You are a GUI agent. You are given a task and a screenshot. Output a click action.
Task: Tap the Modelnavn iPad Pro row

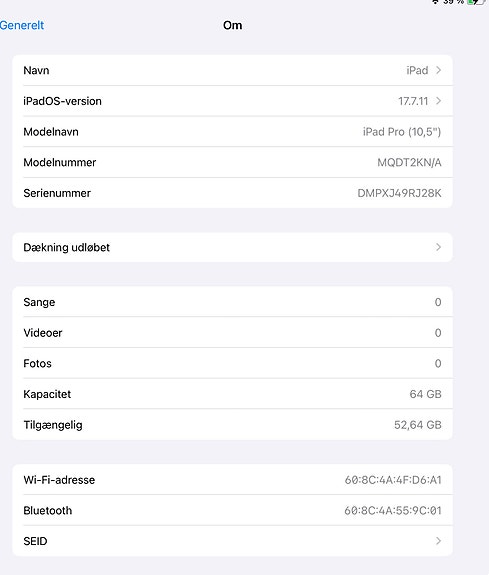click(232, 132)
